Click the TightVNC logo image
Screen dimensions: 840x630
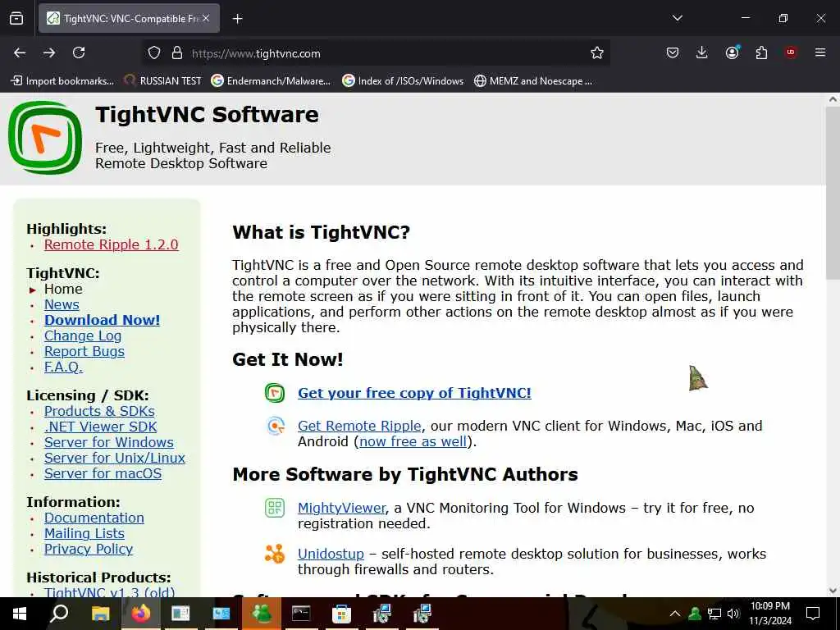[x=45, y=138]
